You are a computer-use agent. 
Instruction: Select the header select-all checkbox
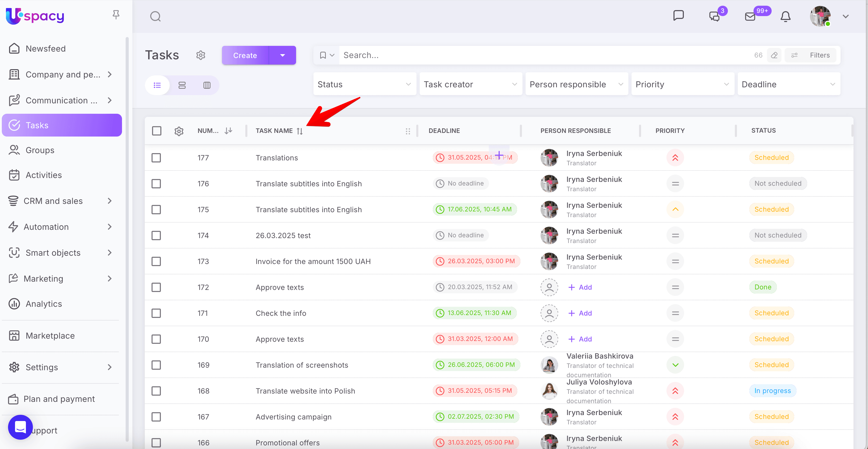point(156,131)
